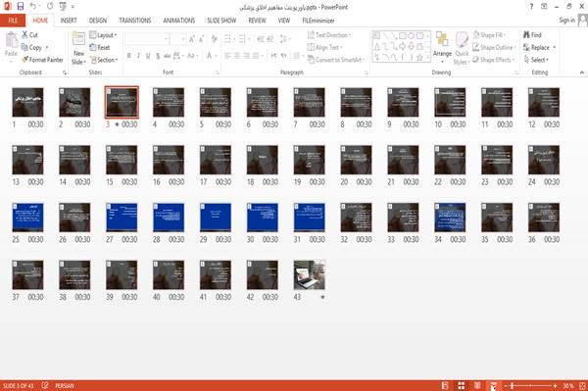Click the Save icon in Quick Access toolbar
This screenshot has width=588, height=391.
pyautogui.click(x=21, y=7)
